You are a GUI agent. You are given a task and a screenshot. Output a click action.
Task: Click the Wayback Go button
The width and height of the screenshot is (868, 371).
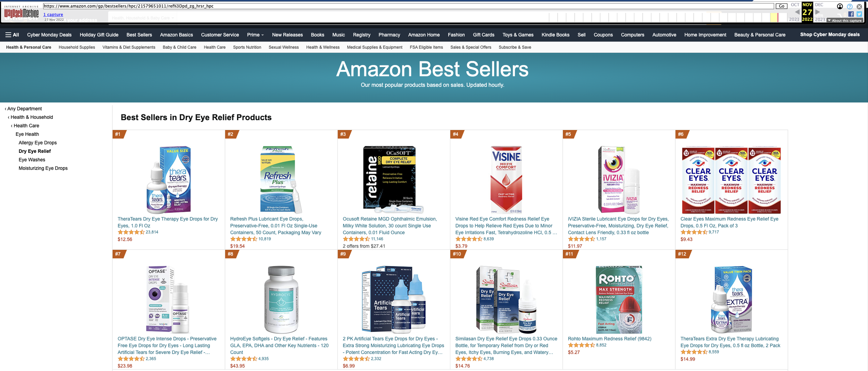click(782, 6)
